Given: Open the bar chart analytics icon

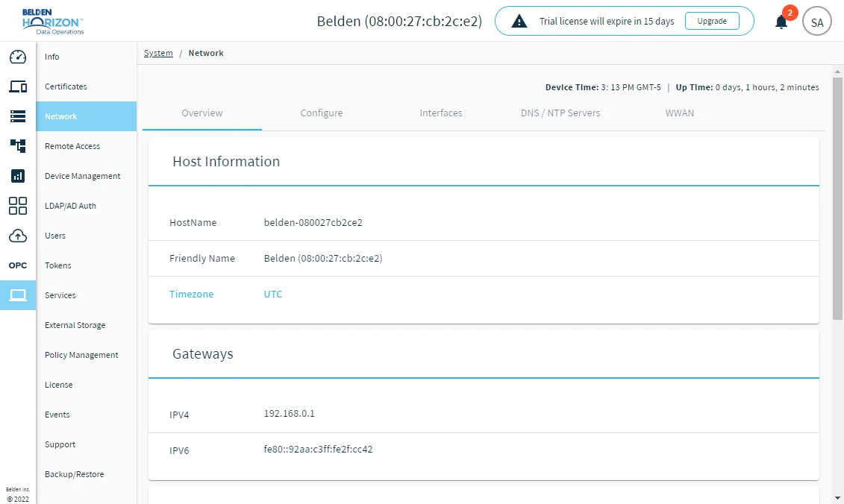Looking at the screenshot, I should [18, 176].
